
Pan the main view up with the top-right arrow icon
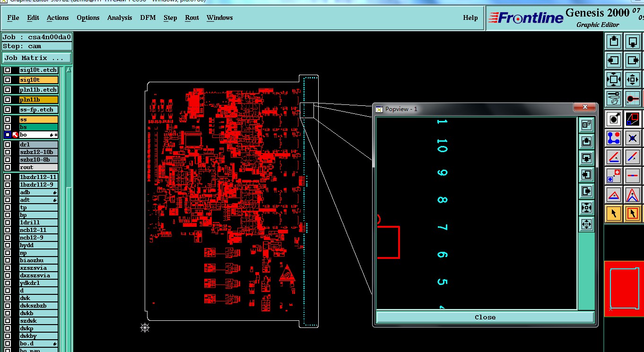coord(614,41)
